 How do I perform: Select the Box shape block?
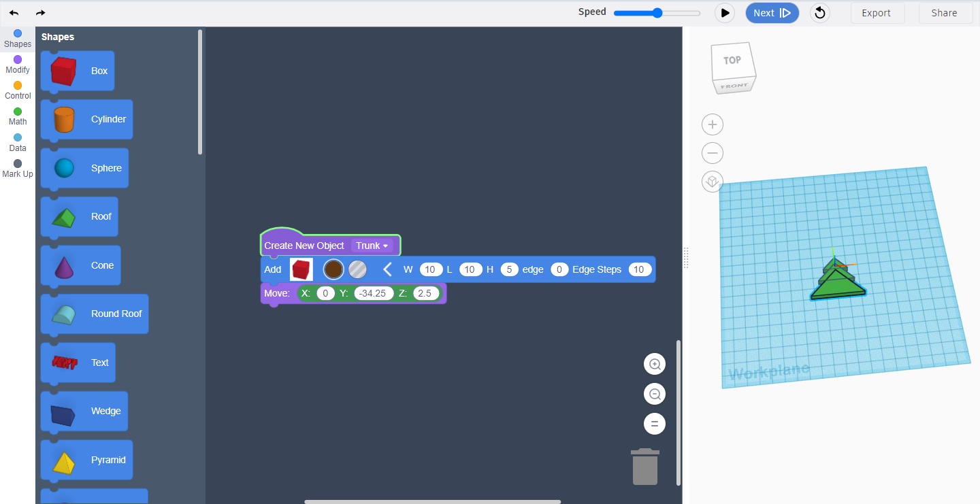click(77, 70)
